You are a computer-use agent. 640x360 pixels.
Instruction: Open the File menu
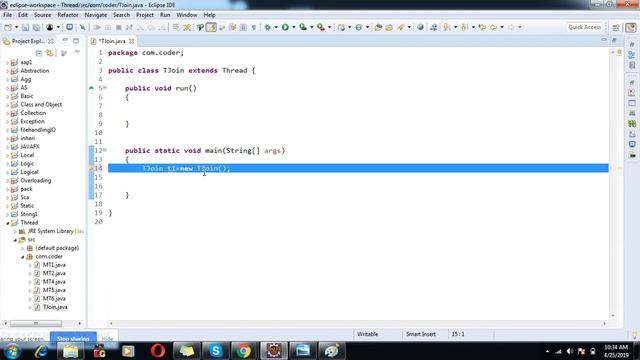coord(7,15)
